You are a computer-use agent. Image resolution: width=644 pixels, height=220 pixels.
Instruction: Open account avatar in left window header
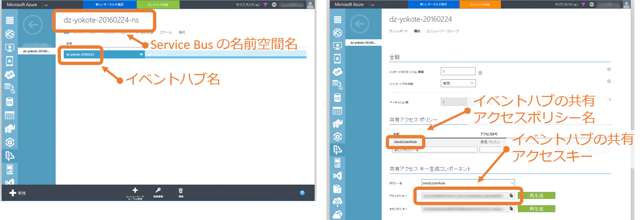click(x=310, y=5)
